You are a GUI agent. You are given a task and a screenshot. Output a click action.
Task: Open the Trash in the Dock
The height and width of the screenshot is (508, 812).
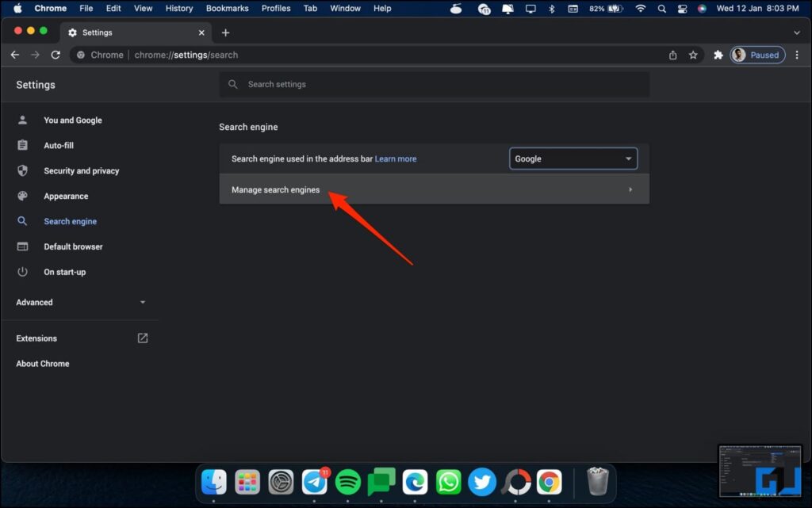click(x=597, y=481)
